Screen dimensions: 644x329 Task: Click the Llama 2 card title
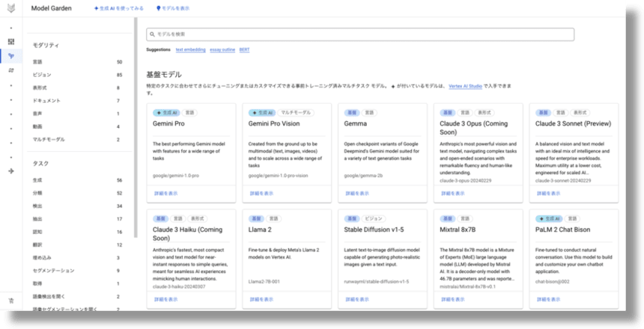coord(260,230)
